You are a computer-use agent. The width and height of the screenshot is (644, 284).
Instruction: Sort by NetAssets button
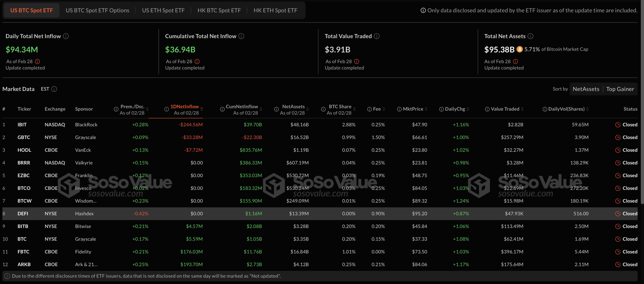point(586,89)
